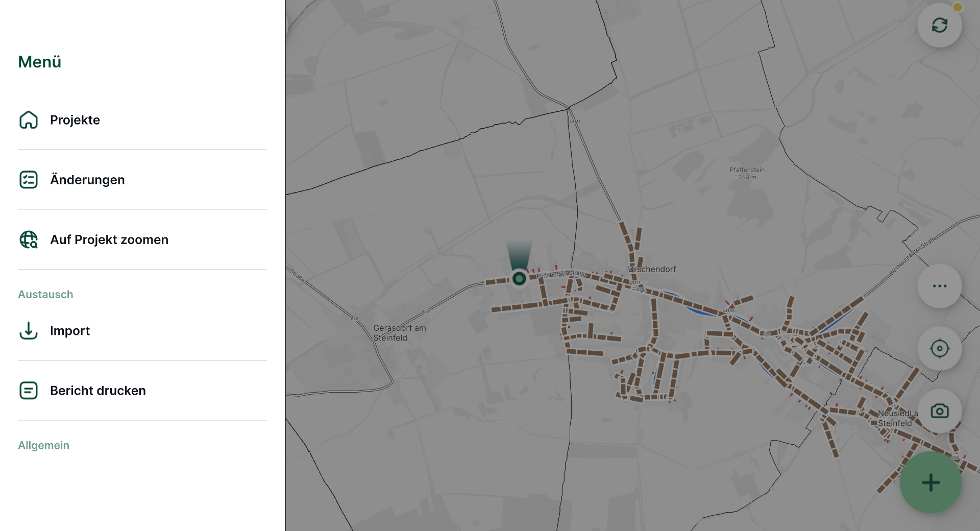Click the globe search icon for project zoom

click(29, 239)
